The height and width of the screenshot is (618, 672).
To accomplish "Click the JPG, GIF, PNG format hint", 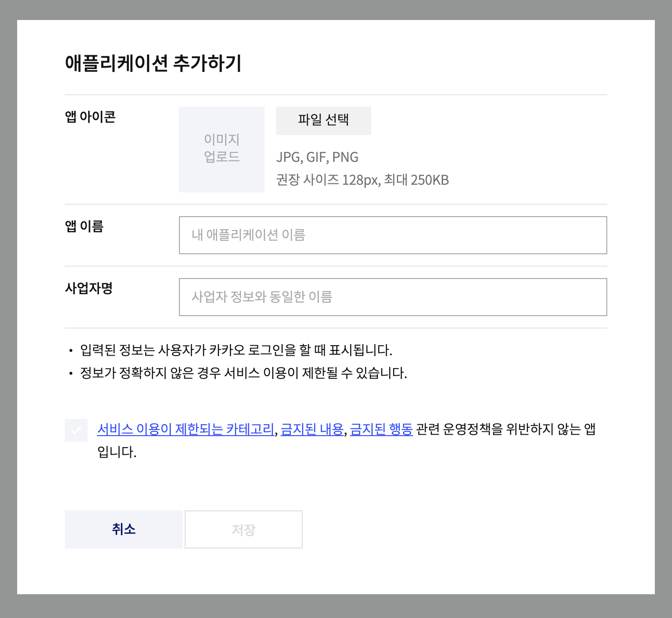I will click(317, 157).
